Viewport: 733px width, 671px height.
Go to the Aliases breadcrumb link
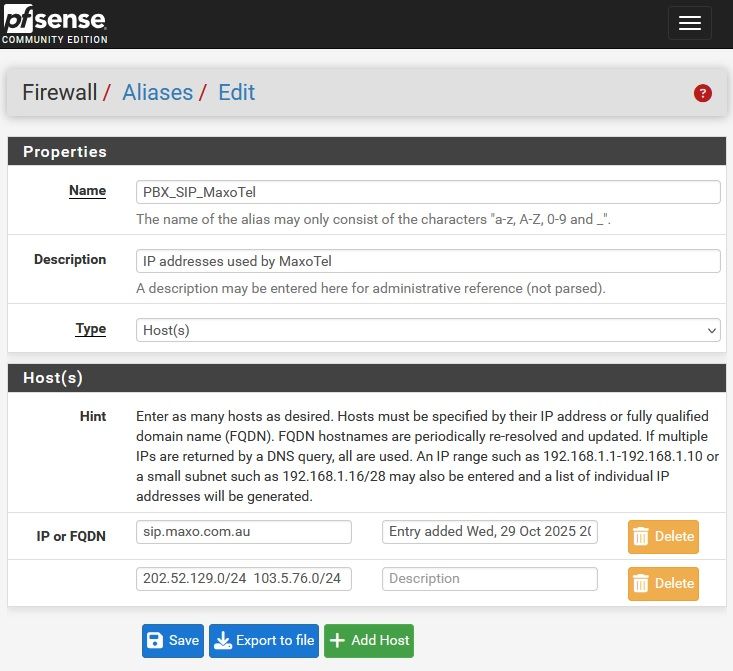[x=157, y=93]
